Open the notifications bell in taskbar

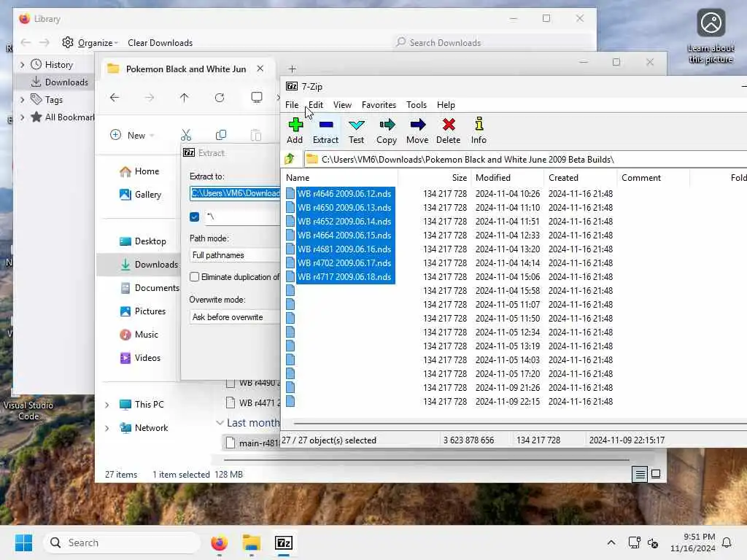(727, 542)
